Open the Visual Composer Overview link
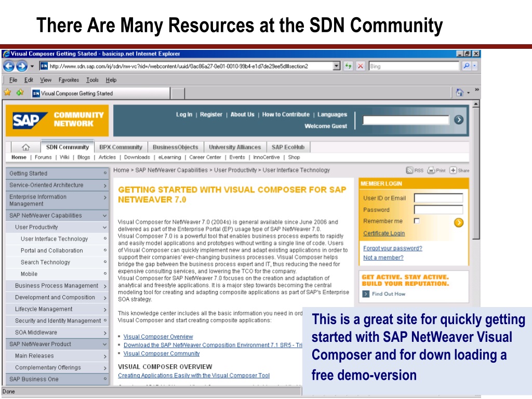 (x=158, y=337)
